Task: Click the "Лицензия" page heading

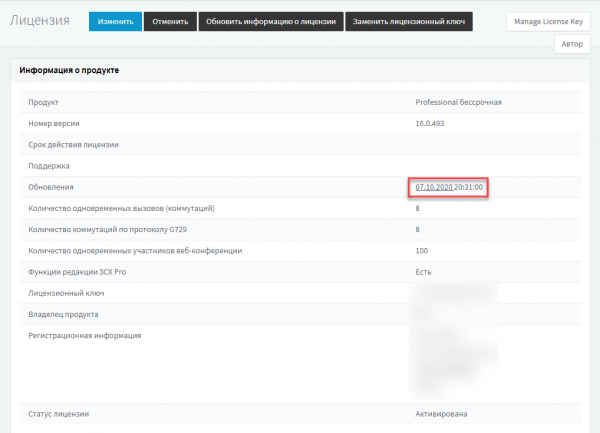Action: coord(40,21)
